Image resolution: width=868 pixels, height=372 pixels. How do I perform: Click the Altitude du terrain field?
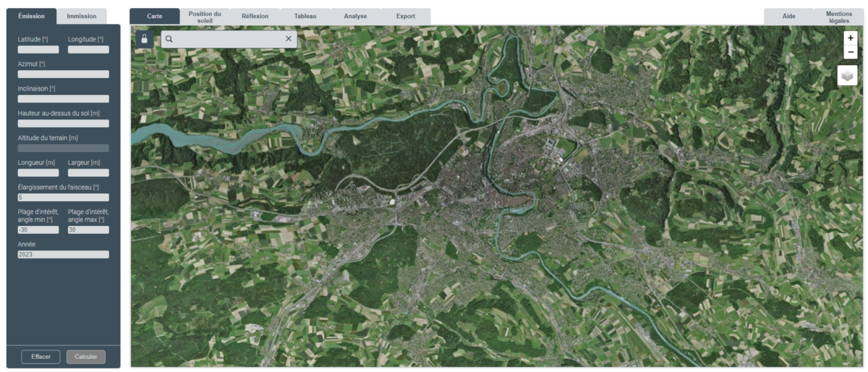(x=64, y=148)
